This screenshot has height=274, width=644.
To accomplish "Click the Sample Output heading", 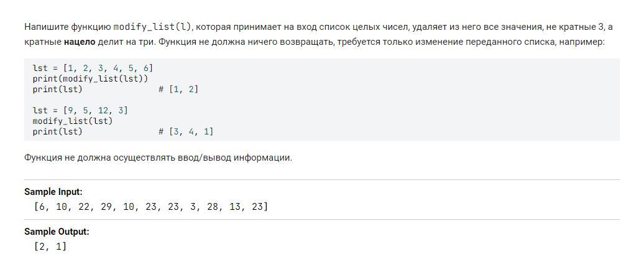I will click(x=57, y=231).
